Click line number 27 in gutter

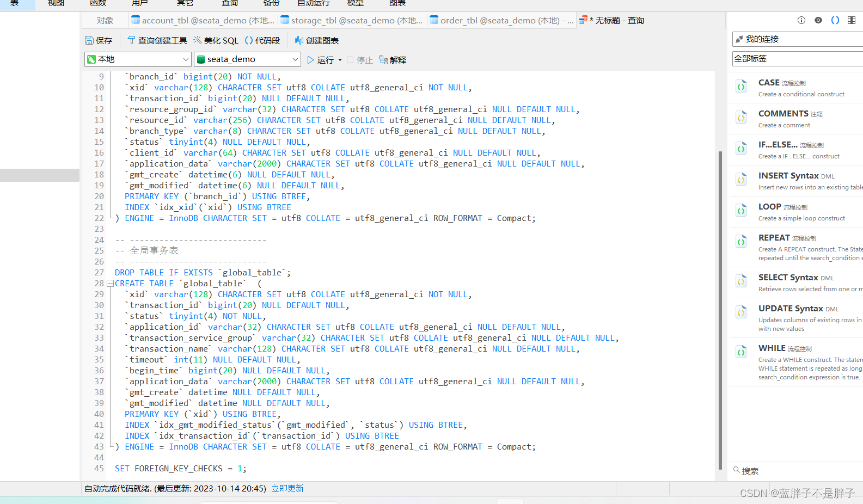pyautogui.click(x=99, y=273)
